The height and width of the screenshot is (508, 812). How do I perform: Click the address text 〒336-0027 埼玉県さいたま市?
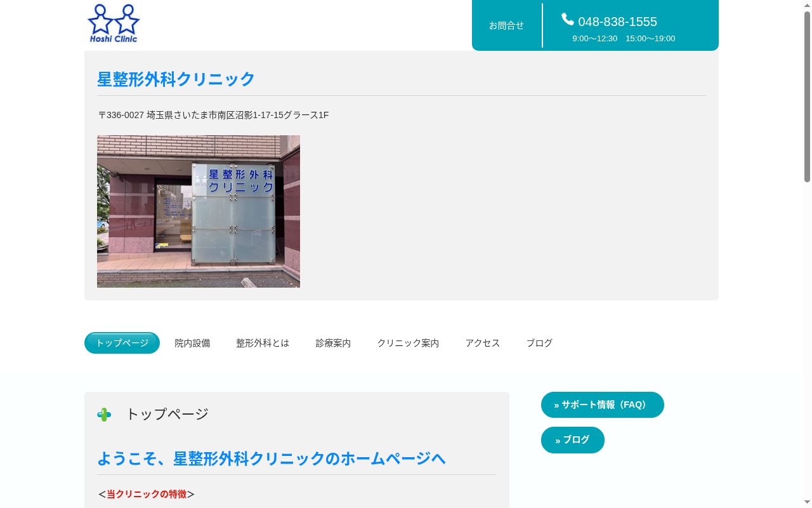pos(213,115)
